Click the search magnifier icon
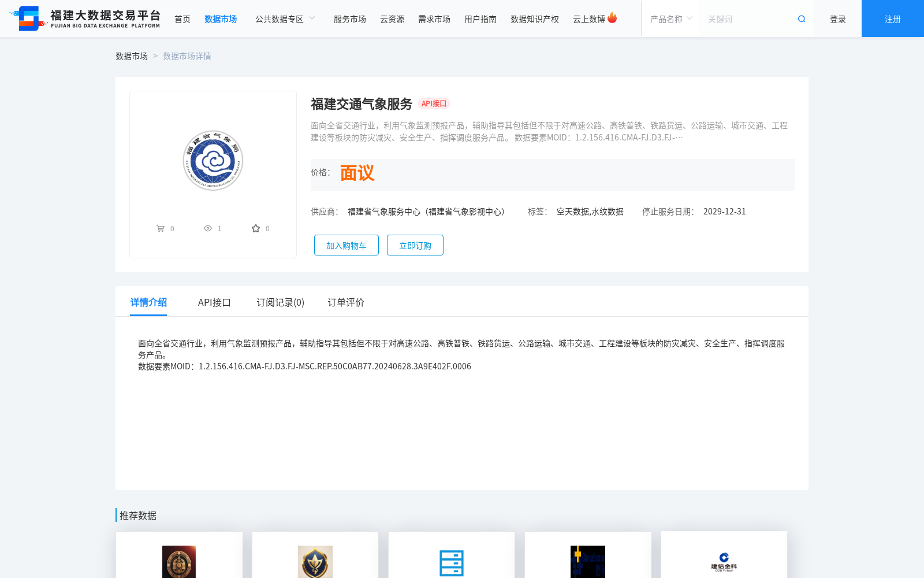The height and width of the screenshot is (578, 924). 802,19
